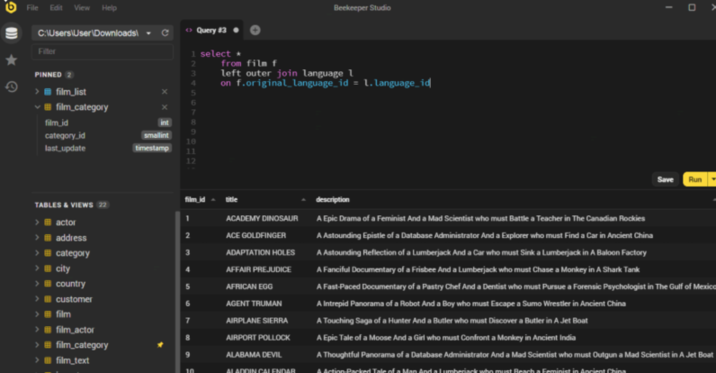Open the Run button dropdown arrow
The width and height of the screenshot is (716, 373).
(712, 179)
